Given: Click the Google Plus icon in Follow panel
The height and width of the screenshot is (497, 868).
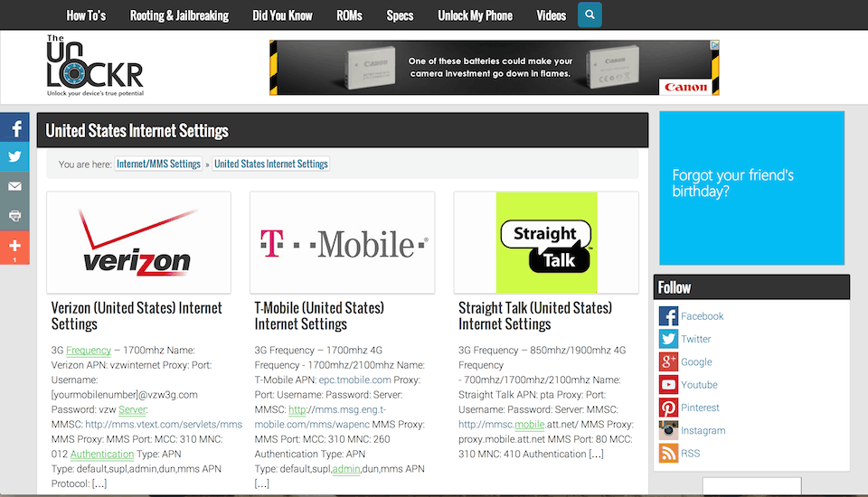Looking at the screenshot, I should pos(668,362).
